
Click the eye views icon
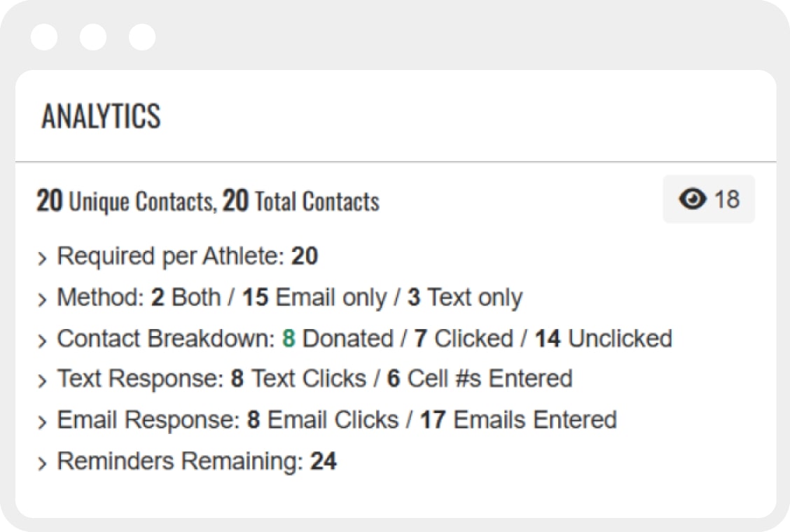[x=692, y=199]
